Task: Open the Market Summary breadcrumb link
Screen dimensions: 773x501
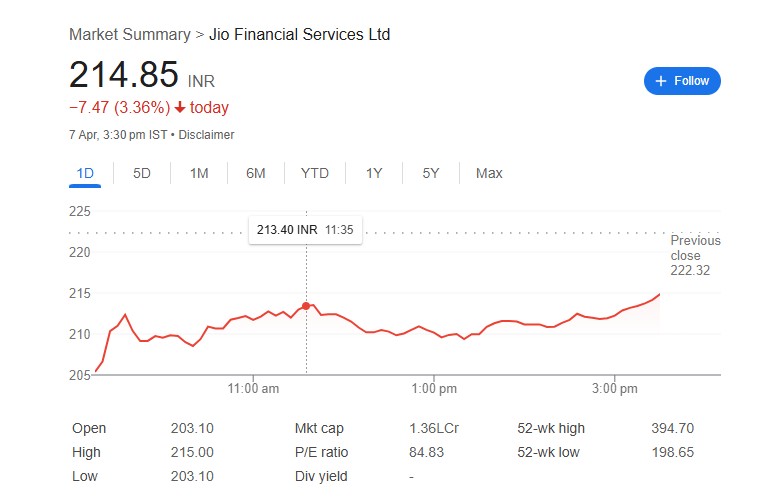Action: tap(129, 34)
